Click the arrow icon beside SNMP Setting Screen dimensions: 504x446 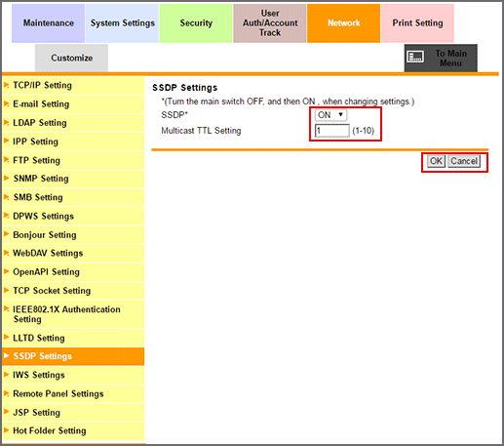click(x=6, y=179)
